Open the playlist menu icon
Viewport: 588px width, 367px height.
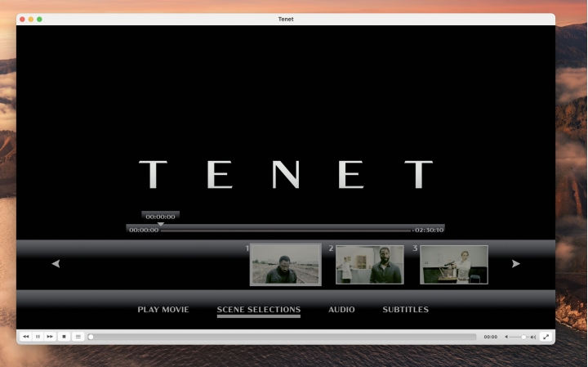(78, 337)
